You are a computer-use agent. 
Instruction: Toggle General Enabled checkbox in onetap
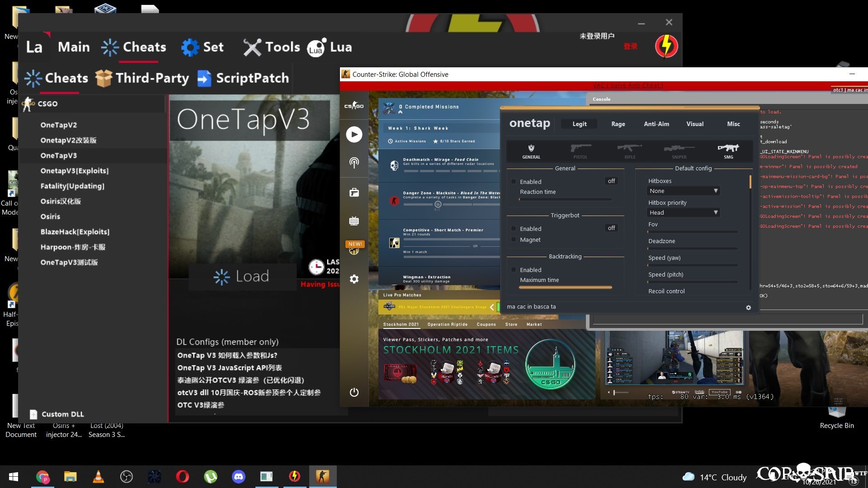pos(514,182)
